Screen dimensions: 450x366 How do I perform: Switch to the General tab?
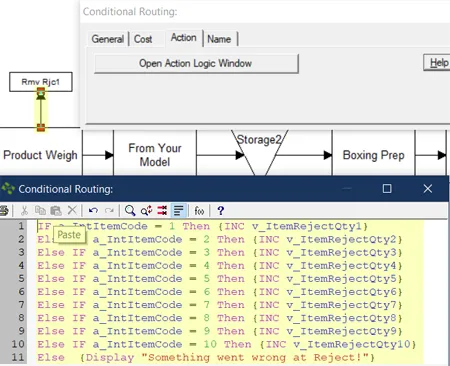click(x=108, y=39)
